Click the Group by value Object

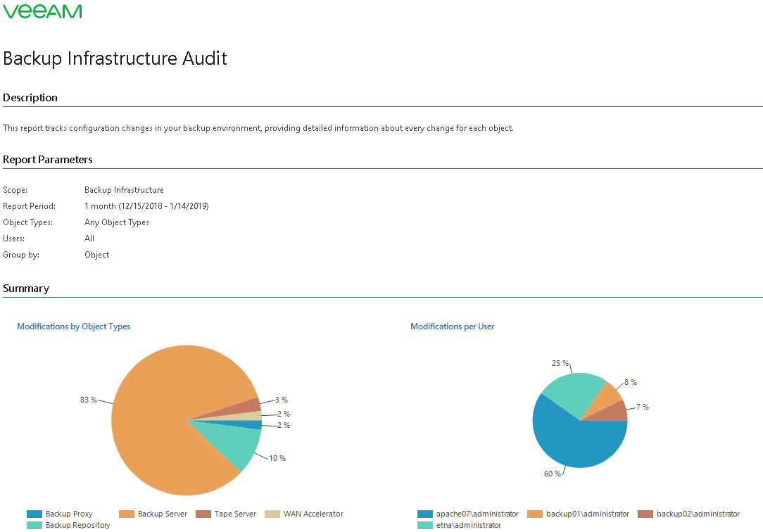tap(97, 255)
